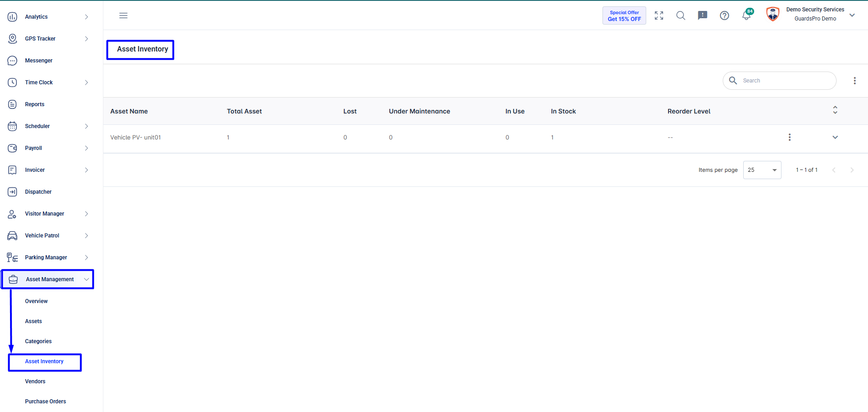
Task: Enter fullscreen with the expand icon
Action: [x=659, y=15]
